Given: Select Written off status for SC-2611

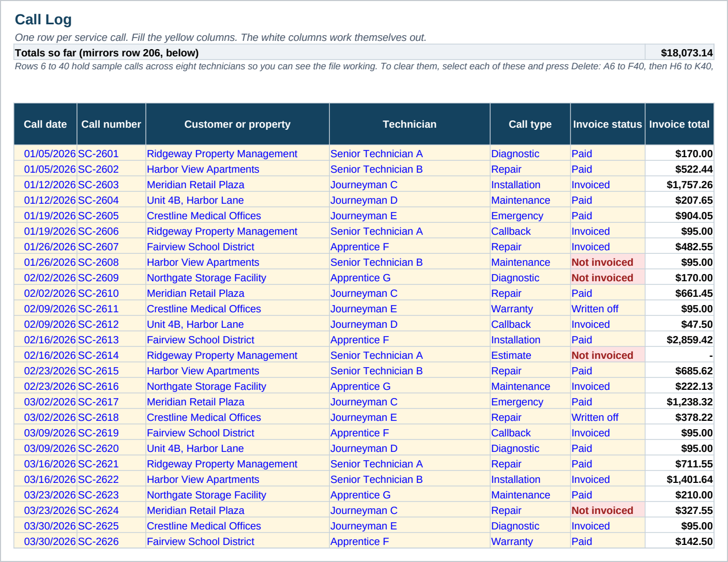Looking at the screenshot, I should pyautogui.click(x=608, y=309).
